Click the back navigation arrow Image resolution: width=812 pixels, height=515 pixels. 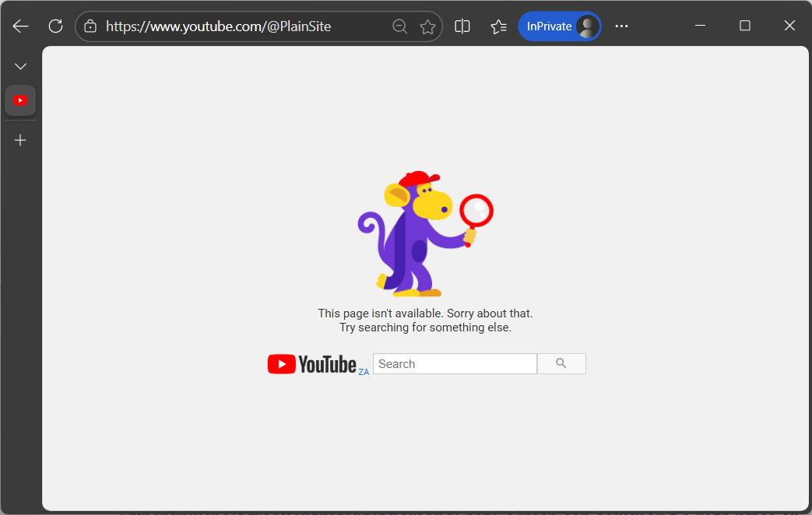[20, 26]
